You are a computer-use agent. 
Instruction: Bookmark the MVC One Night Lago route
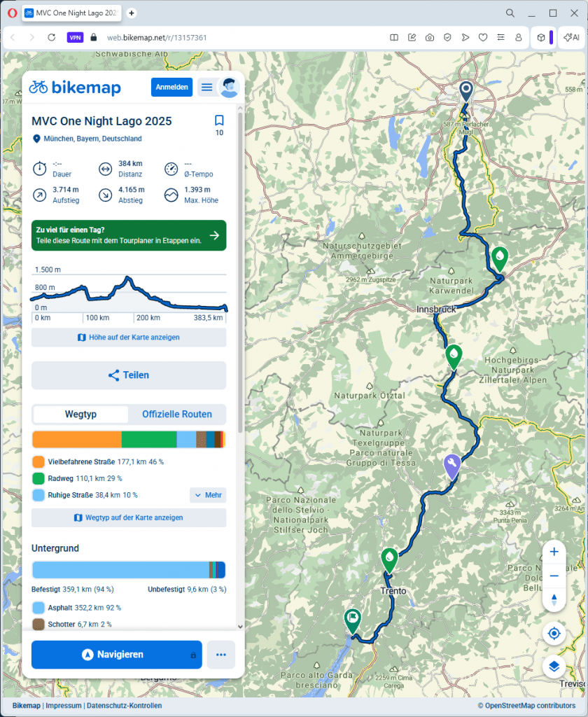pyautogui.click(x=219, y=120)
